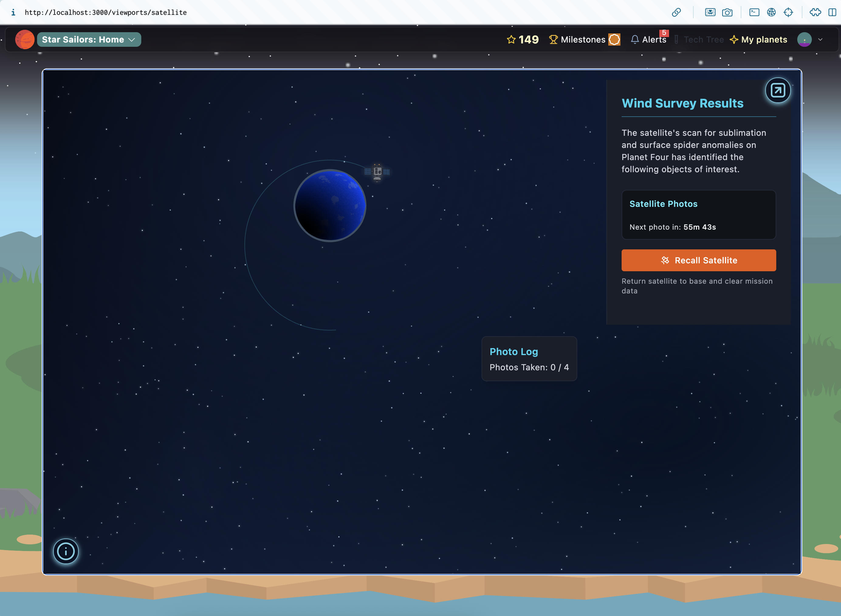Image resolution: width=841 pixels, height=616 pixels.
Task: Open the terminal console icon in toolbar
Action: 754,12
